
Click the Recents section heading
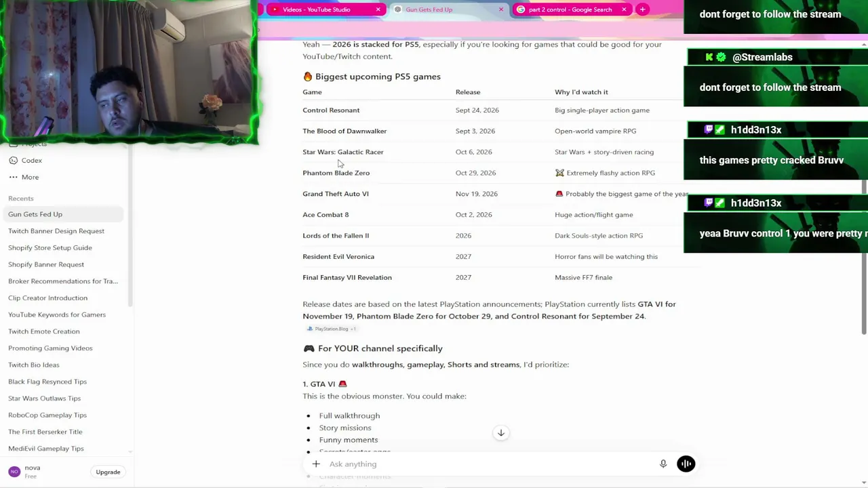pyautogui.click(x=21, y=199)
